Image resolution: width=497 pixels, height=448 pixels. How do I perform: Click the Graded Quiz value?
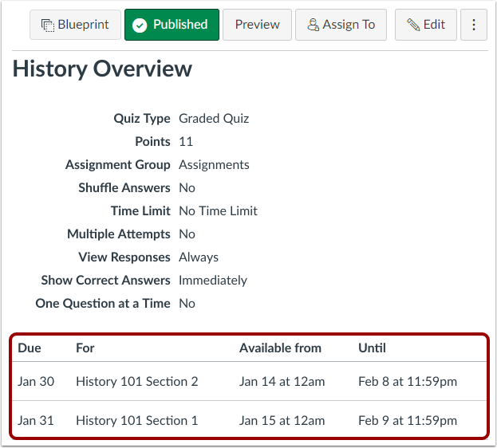214,119
